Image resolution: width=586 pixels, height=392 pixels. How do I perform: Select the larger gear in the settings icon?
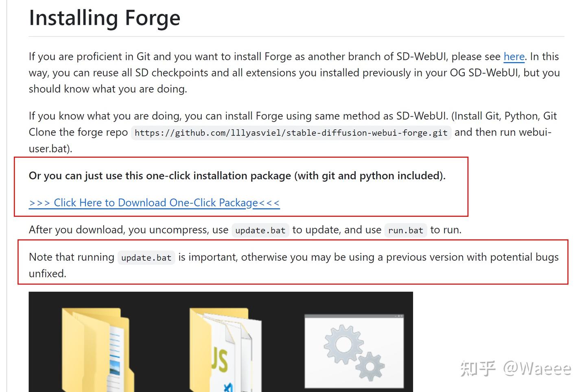click(344, 344)
